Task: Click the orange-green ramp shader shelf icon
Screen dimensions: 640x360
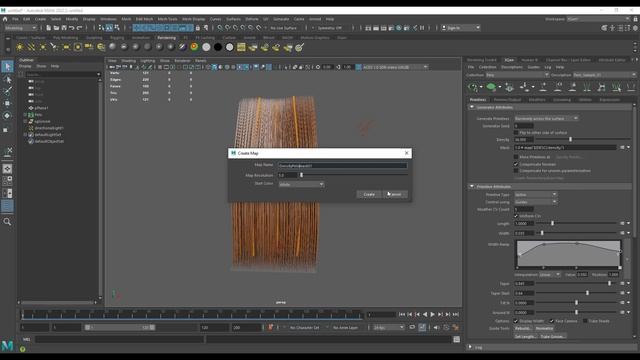Action: tap(194, 47)
